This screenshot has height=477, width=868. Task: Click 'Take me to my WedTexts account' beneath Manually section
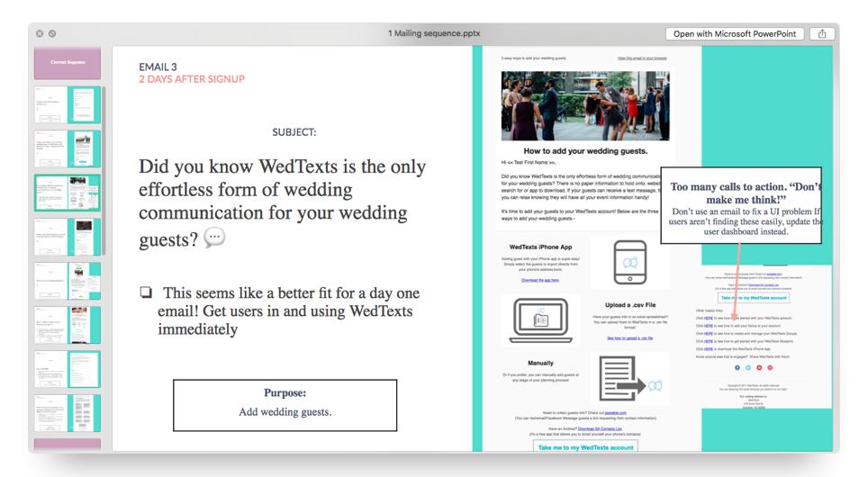coord(585,447)
